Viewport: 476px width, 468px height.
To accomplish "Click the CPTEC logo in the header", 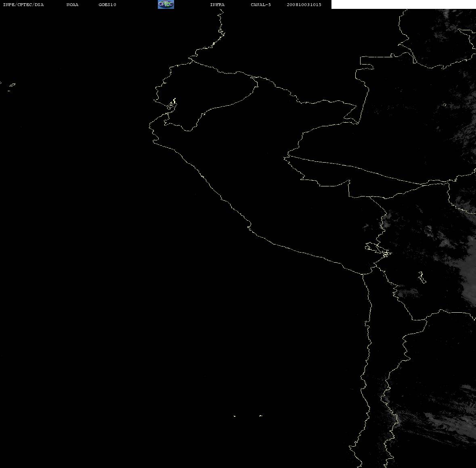I will (166, 4).
